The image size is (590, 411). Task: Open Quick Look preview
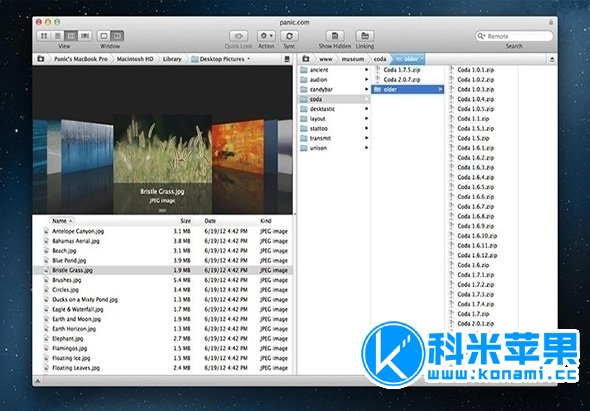point(239,36)
